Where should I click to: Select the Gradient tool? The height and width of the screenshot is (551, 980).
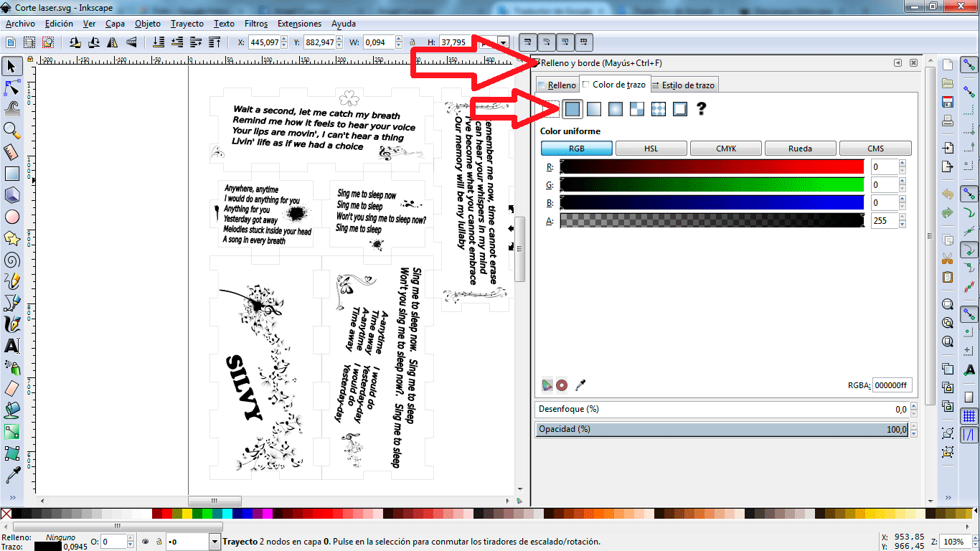tap(11, 432)
